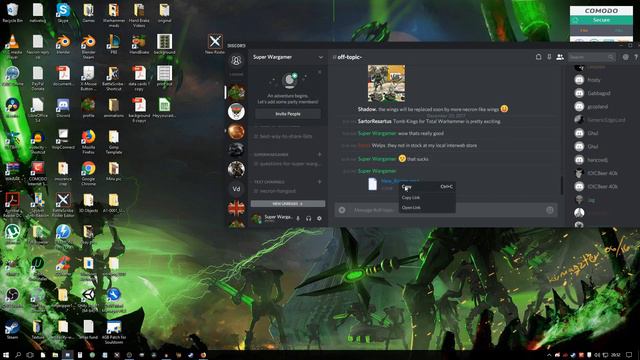Open the Windows Start menu
The image size is (640, 360).
6,355
